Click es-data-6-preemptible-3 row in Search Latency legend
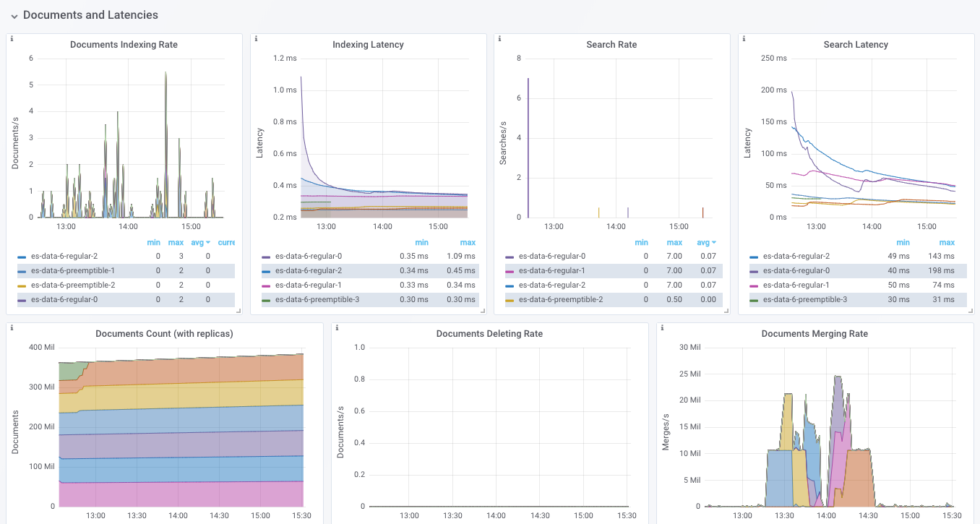The height and width of the screenshot is (524, 980). coord(858,299)
